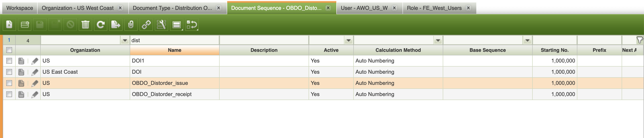Refresh the grid with the reload icon
This screenshot has width=644, height=138.
pyautogui.click(x=100, y=25)
